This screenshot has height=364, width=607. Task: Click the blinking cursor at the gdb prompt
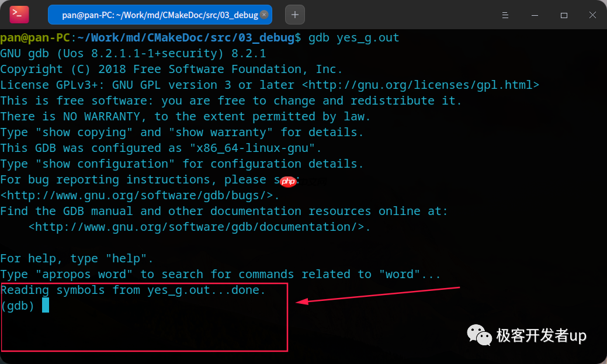[x=44, y=304]
